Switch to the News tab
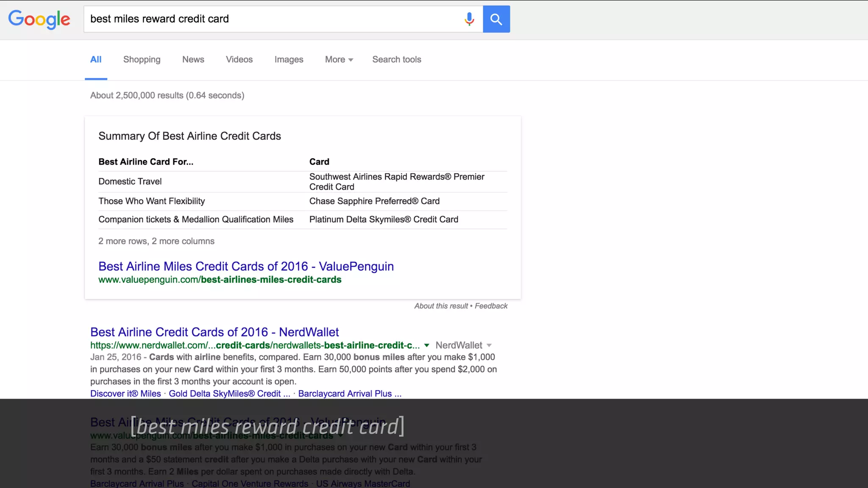Viewport: 868px width, 488px height. pos(193,60)
